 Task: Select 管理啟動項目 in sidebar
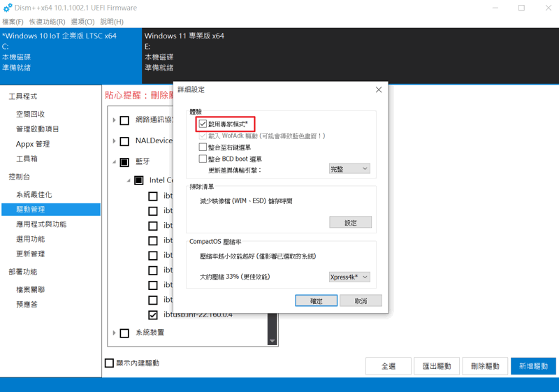(38, 129)
